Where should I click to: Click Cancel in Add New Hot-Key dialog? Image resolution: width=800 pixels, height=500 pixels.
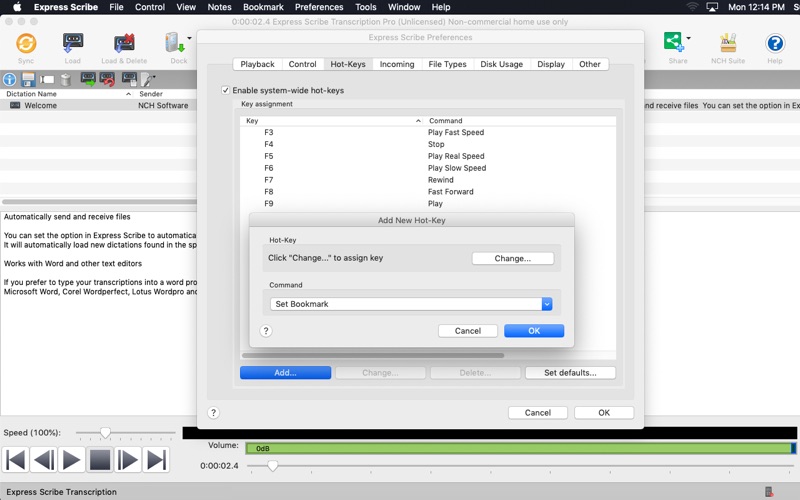[x=468, y=331]
